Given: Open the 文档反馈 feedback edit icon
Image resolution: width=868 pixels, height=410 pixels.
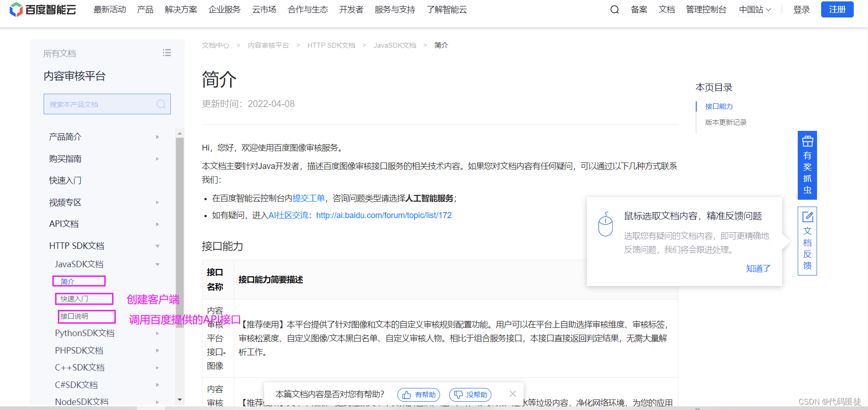Looking at the screenshot, I should click(x=807, y=217).
